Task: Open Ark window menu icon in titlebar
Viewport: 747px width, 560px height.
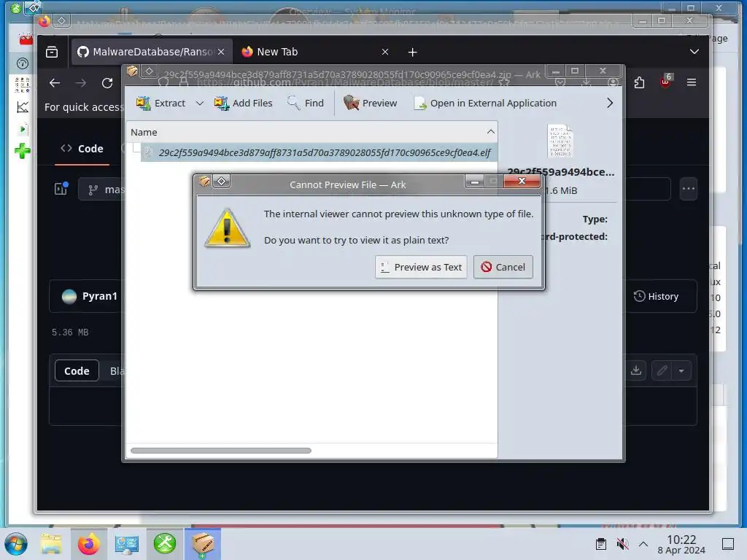Action: (133, 71)
